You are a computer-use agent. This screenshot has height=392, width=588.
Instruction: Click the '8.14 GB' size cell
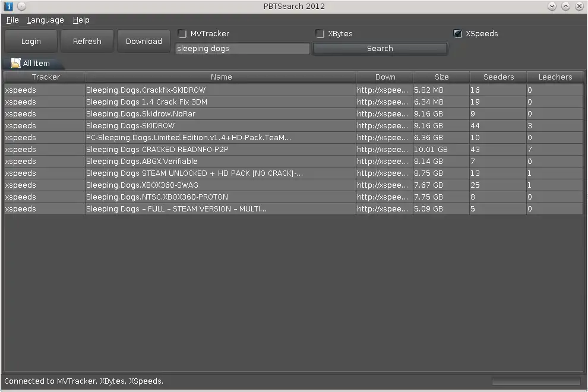point(441,162)
